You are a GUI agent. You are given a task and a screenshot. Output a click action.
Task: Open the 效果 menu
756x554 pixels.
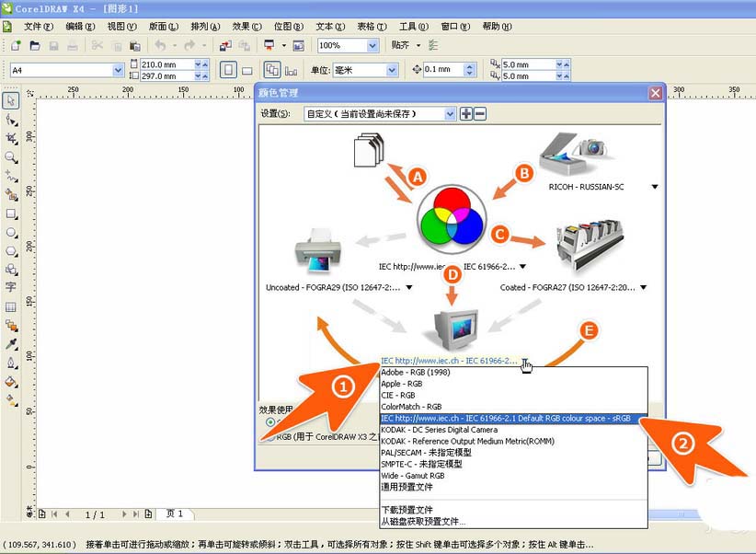pyautogui.click(x=245, y=27)
